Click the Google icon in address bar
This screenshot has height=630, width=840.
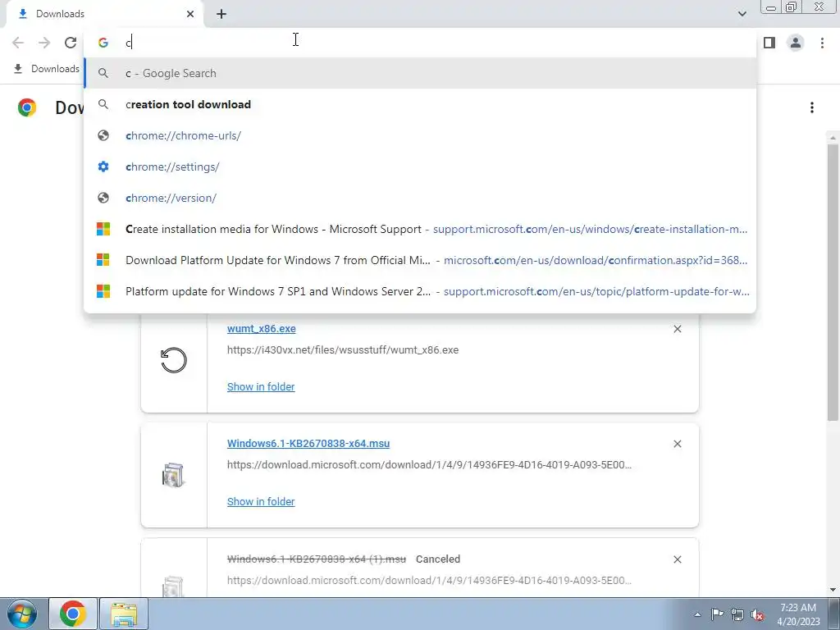pyautogui.click(x=103, y=43)
